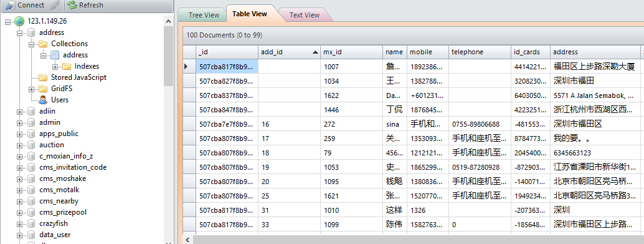
Task: Click the tree panel scroll-up arrow
Action: (x=168, y=21)
